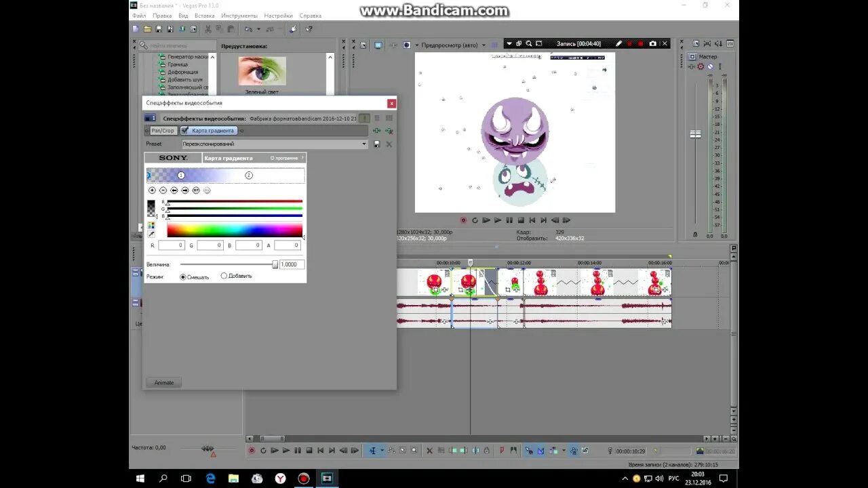Click the color model switch icon
The width and height of the screenshot is (868, 488).
pos(151,225)
